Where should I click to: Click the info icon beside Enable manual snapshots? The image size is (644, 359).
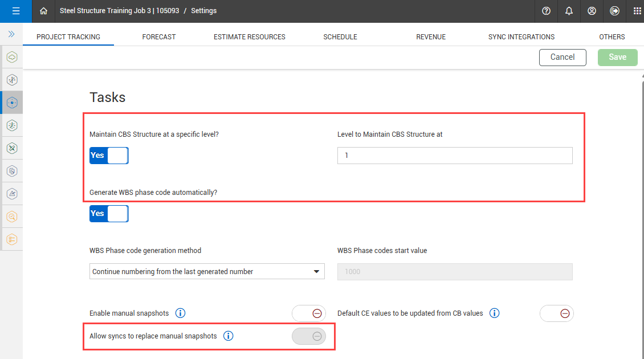pos(181,313)
